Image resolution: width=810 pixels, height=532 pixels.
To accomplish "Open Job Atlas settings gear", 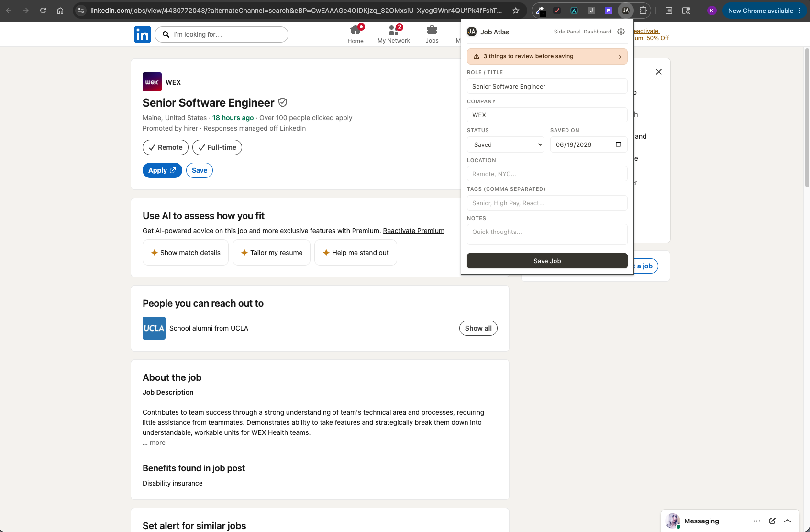I will (621, 32).
